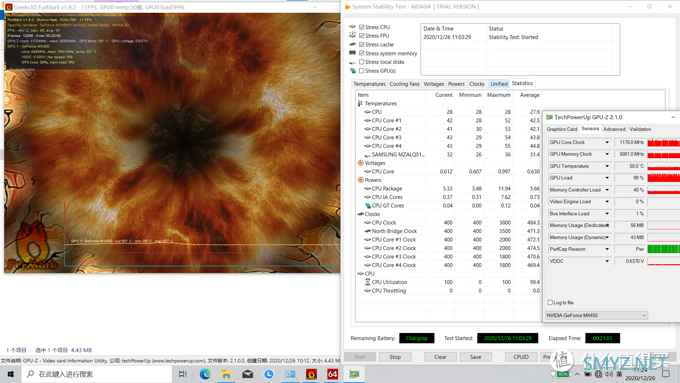This screenshot has width=680, height=383.
Task: Open the Windows Start menu
Action: tap(10, 374)
